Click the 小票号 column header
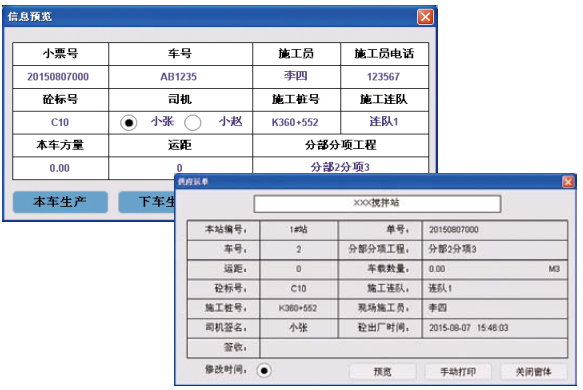The height and width of the screenshot is (390, 583). coord(60,54)
